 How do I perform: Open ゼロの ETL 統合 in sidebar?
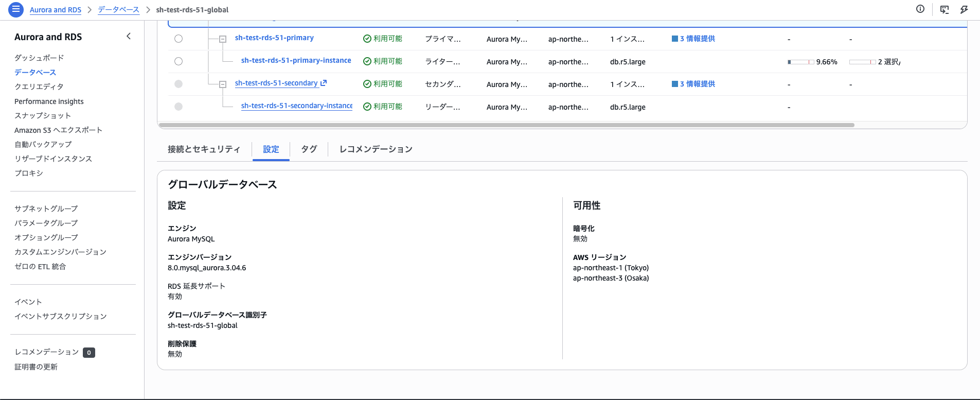tap(40, 266)
